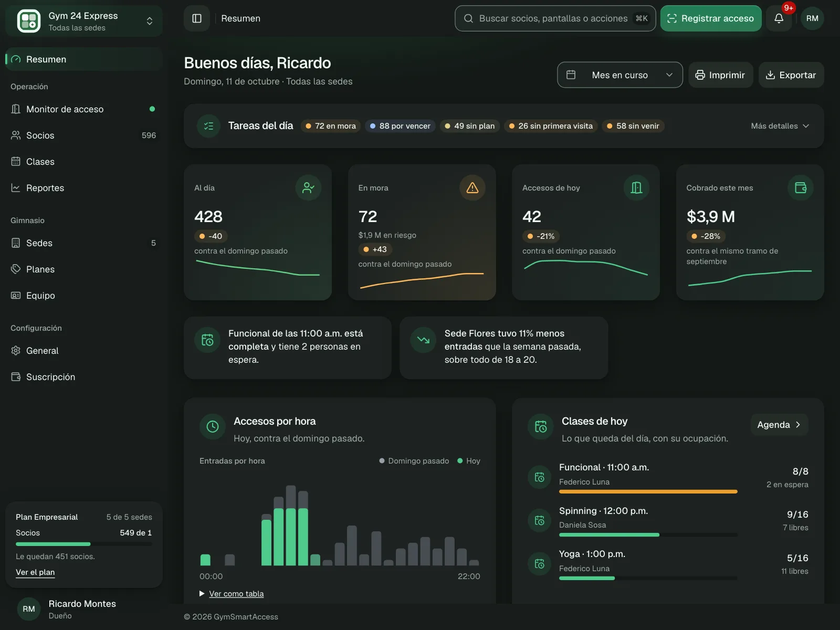The width and height of the screenshot is (840, 630).
Task: Open the Socios section
Action: [x=84, y=135]
